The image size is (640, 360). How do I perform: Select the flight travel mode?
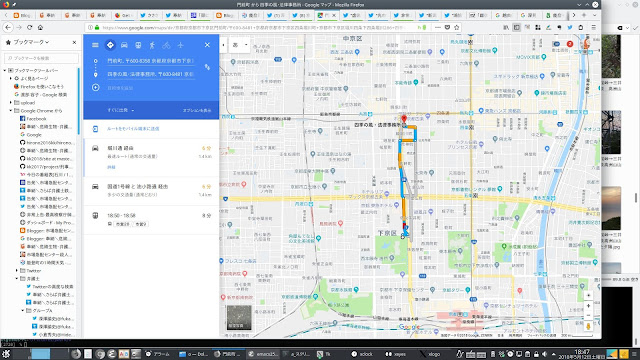(180, 45)
